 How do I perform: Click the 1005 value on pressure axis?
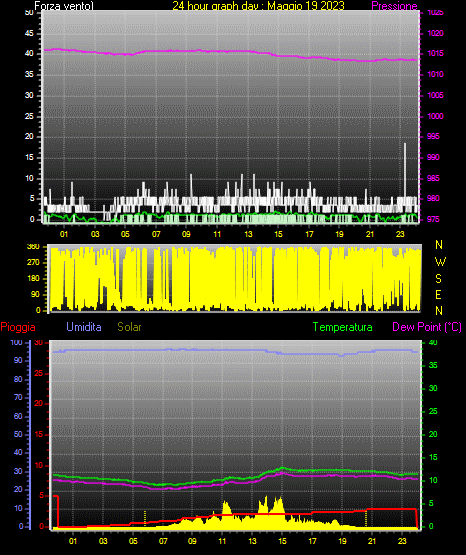435,95
